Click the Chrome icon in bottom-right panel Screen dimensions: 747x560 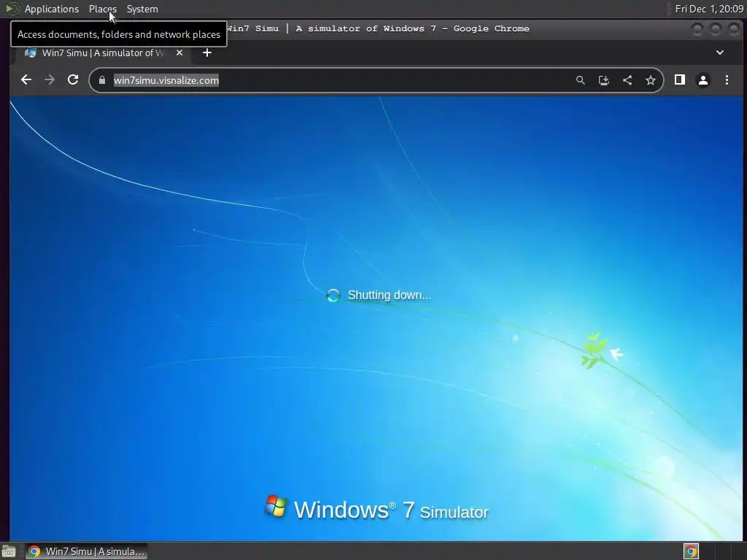tap(691, 551)
